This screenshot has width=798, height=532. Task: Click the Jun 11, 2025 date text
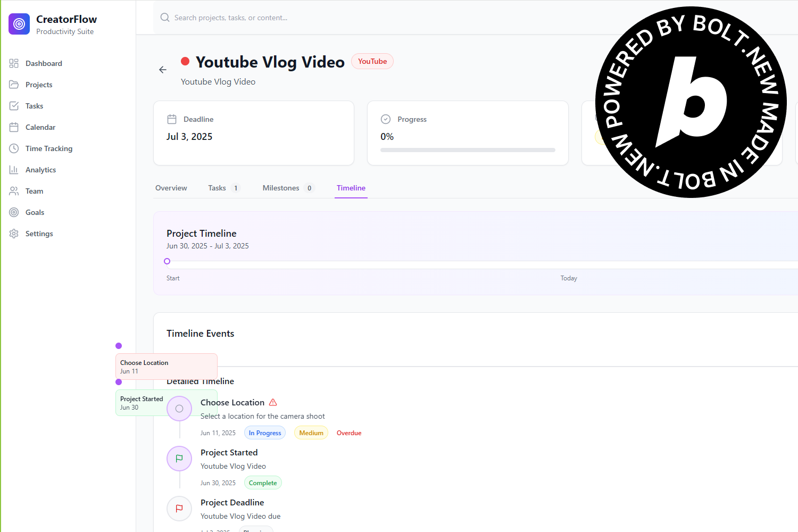pyautogui.click(x=218, y=433)
